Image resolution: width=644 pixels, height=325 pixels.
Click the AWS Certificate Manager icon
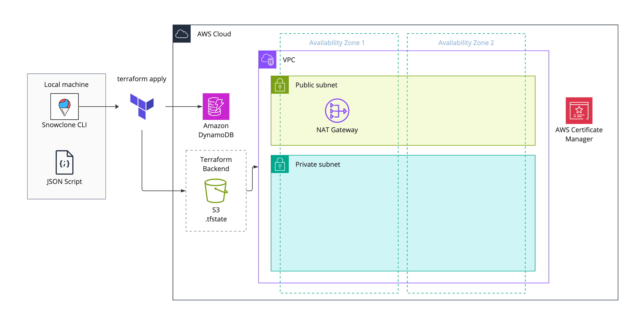579,111
